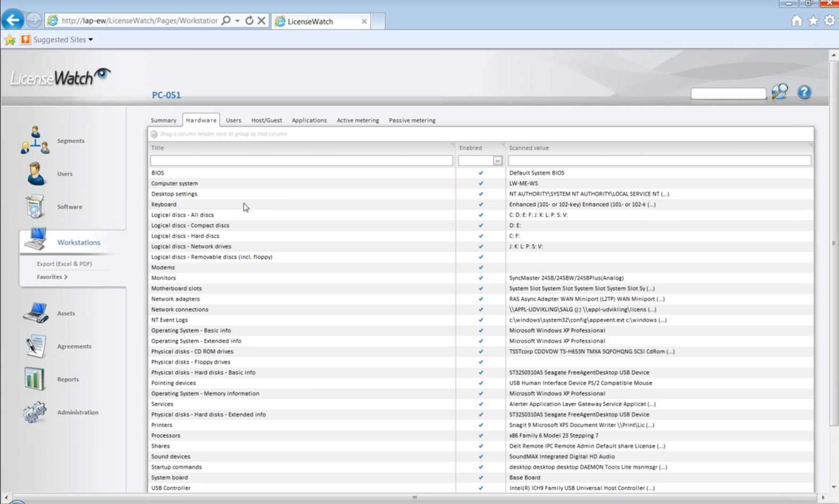Click the Suggested Sites icon
Screen dimensions: 839x504
[25, 40]
